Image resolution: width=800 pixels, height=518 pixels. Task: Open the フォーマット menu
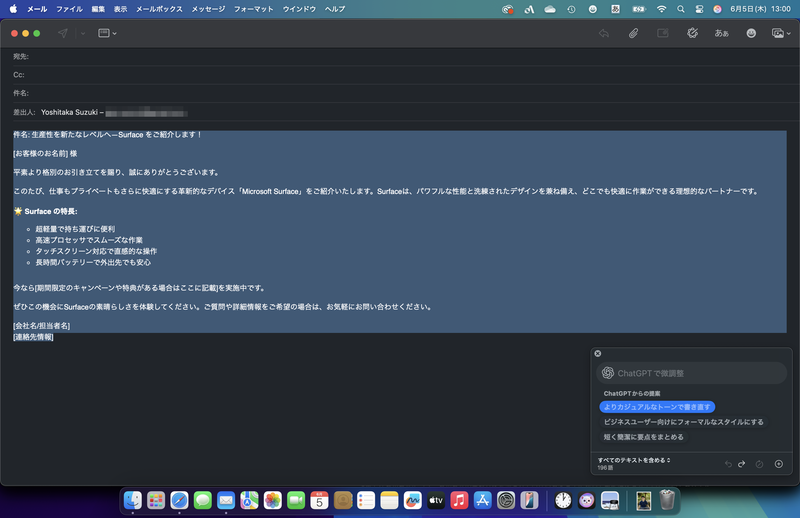click(254, 9)
